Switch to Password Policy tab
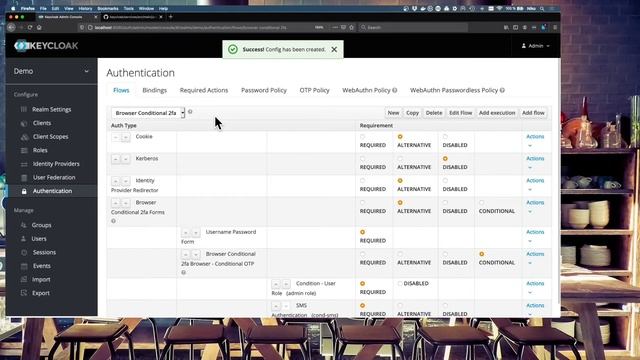The image size is (640, 360). click(x=264, y=90)
